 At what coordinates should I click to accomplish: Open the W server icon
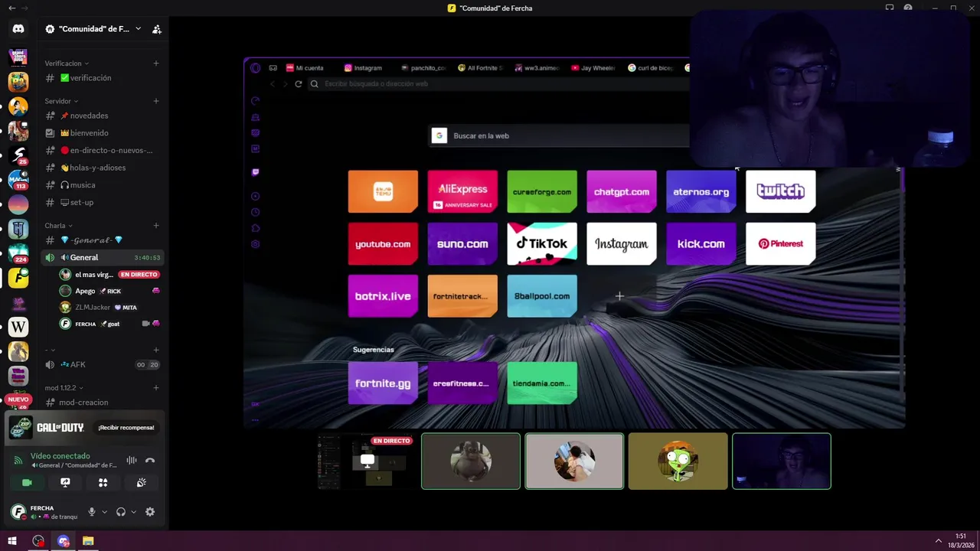[18, 327]
